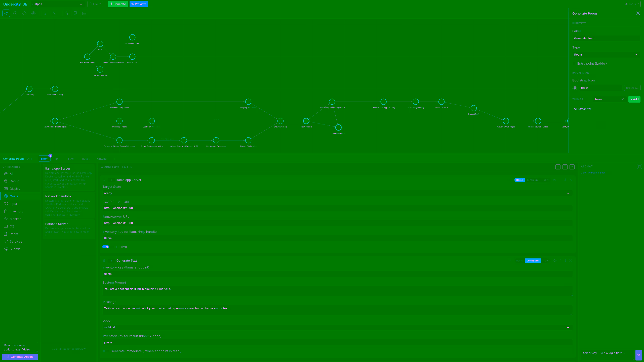Clear AI chat with trash icon
644x362 pixels.
[x=639, y=166]
